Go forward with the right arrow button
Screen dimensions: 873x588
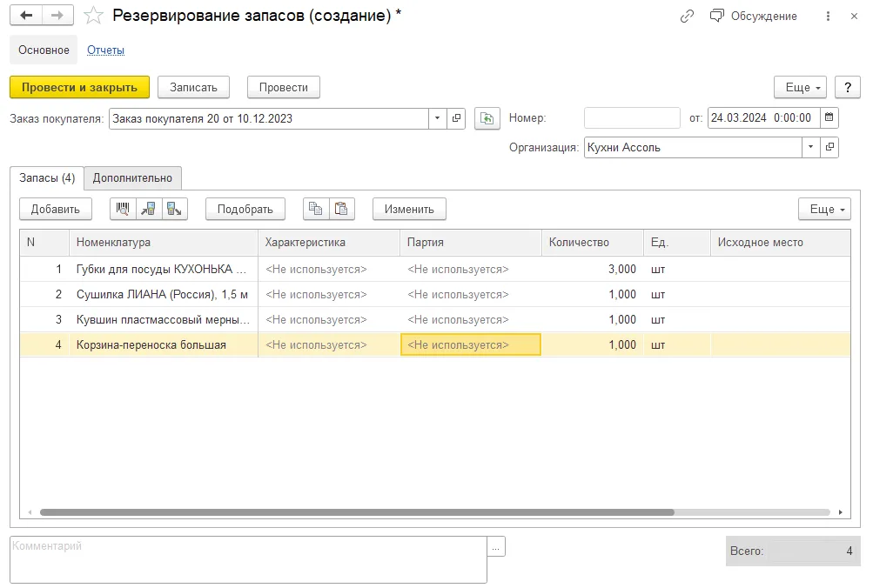tap(57, 16)
